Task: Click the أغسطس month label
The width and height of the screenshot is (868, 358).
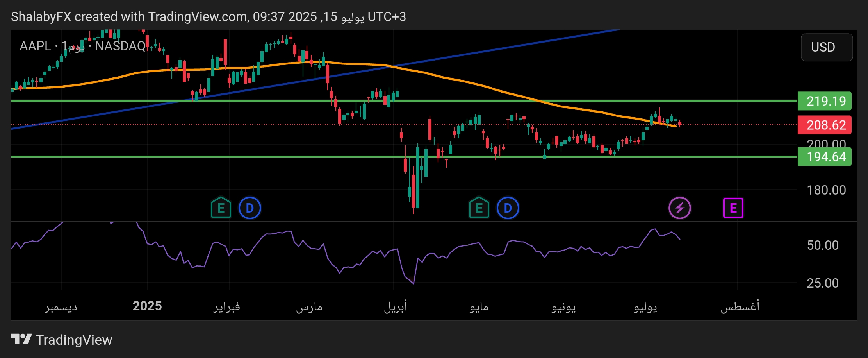Action: click(740, 306)
